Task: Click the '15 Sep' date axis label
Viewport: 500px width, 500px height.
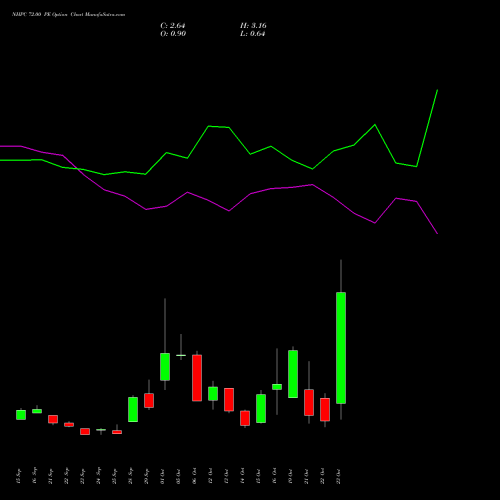Action: pyautogui.click(x=18, y=476)
